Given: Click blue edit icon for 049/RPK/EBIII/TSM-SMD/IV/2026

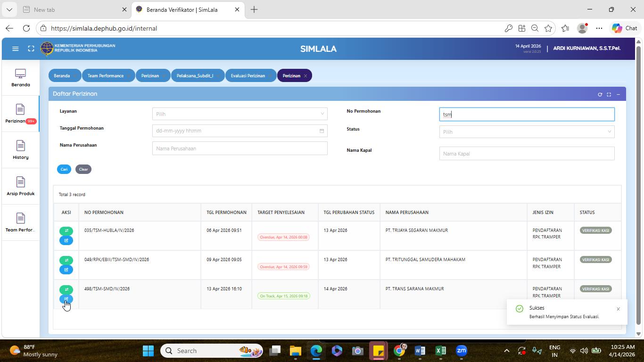Looking at the screenshot, I should (66, 270).
